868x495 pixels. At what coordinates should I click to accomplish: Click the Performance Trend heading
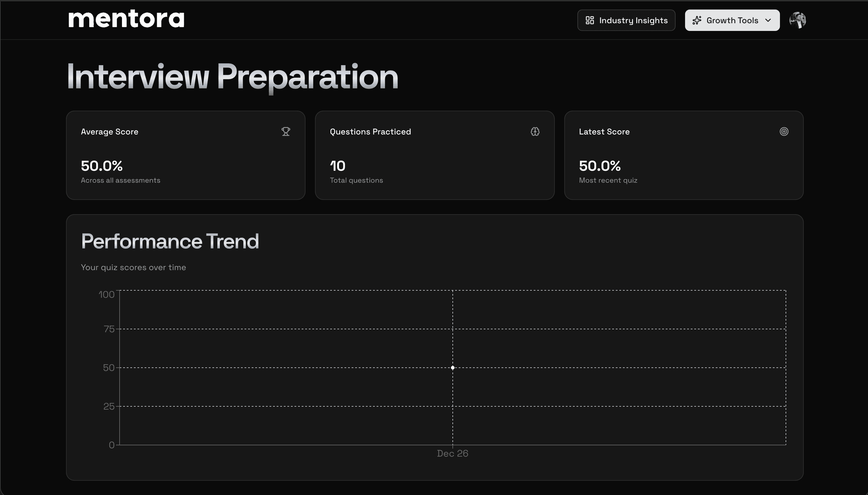(170, 241)
